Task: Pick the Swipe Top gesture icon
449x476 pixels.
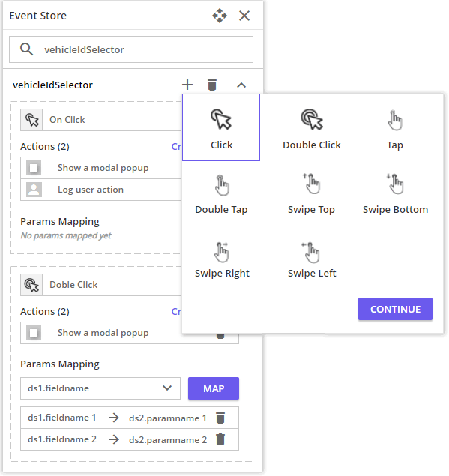Action: 311,184
